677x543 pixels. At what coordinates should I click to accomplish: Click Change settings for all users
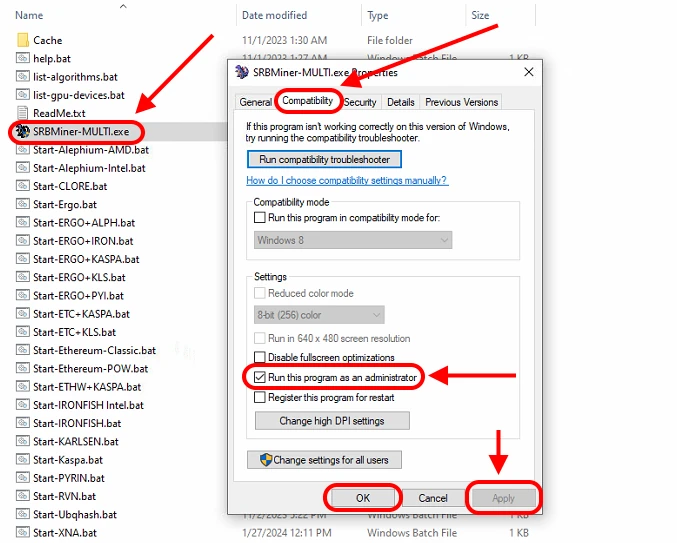point(325,460)
